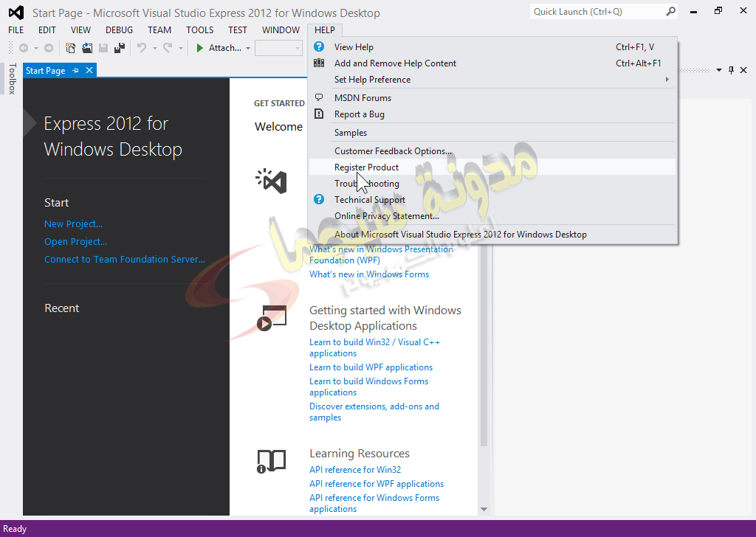
Task: Click the Learning Resources book icon
Action: tap(271, 461)
